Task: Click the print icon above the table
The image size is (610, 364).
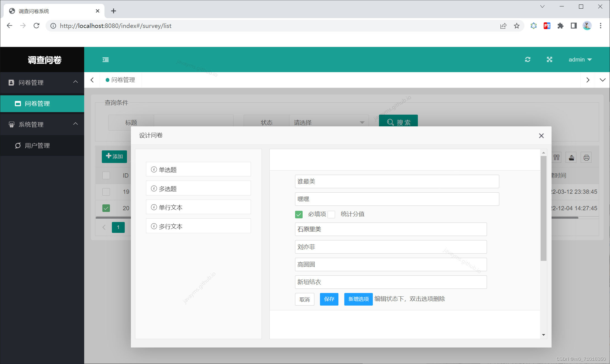Action: [x=586, y=157]
